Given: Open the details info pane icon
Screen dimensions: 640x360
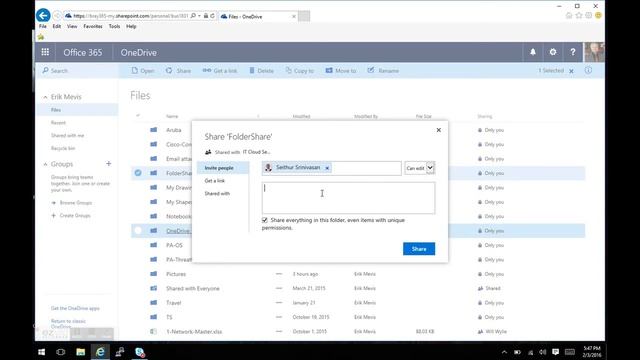Looking at the screenshot, I should (x=588, y=70).
